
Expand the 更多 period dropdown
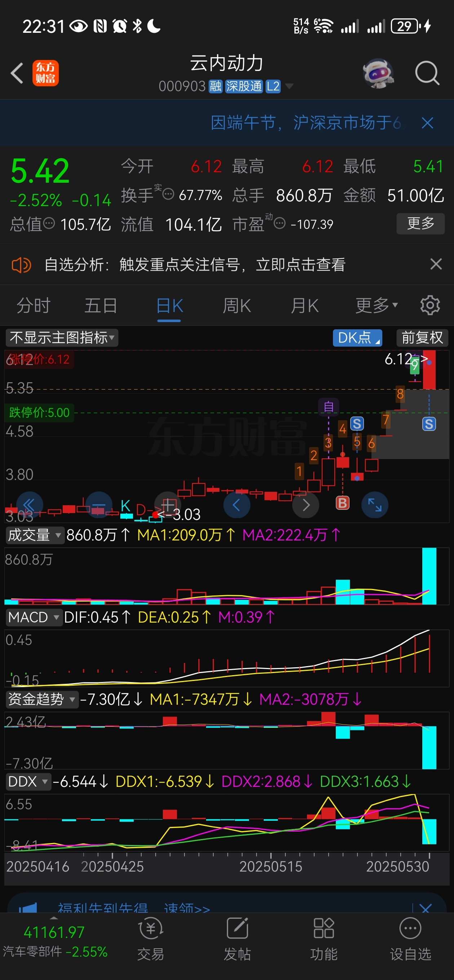point(377,305)
